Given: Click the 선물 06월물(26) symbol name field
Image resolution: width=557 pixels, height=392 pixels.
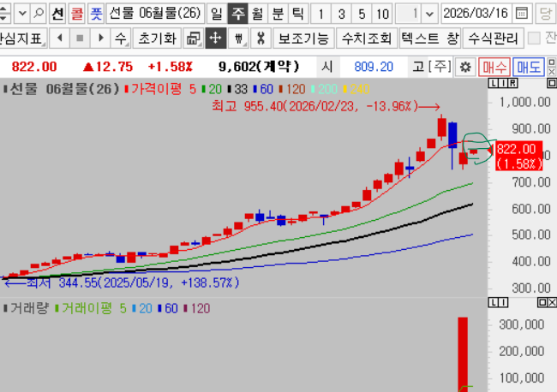Looking at the screenshot, I should (x=155, y=14).
